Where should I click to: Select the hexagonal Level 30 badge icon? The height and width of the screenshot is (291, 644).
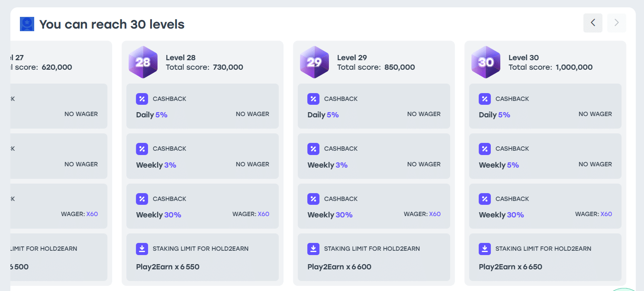tap(486, 62)
